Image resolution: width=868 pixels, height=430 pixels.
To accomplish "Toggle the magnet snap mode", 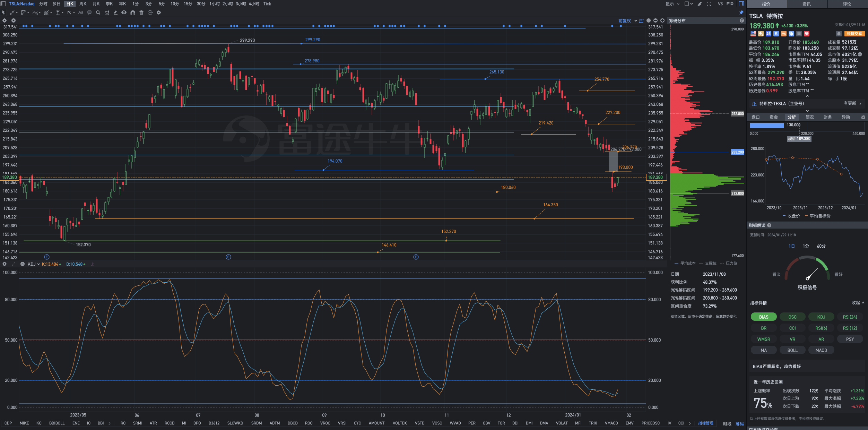I will (x=132, y=12).
